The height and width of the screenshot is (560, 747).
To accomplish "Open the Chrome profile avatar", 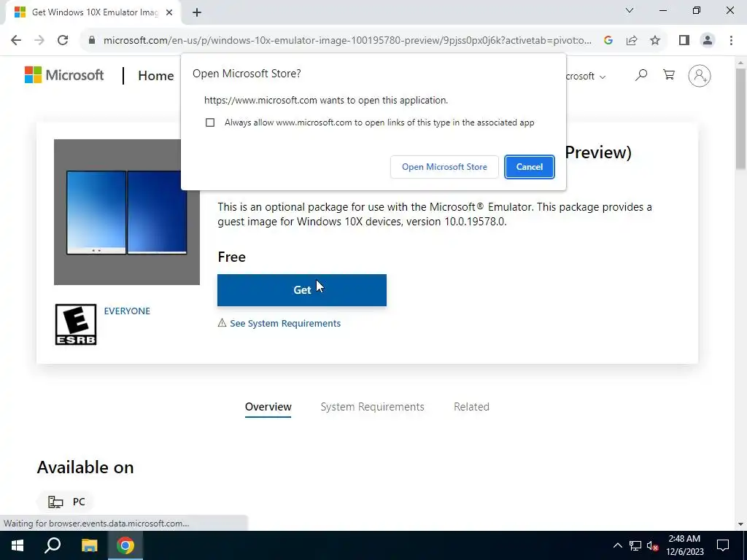I will [708, 41].
